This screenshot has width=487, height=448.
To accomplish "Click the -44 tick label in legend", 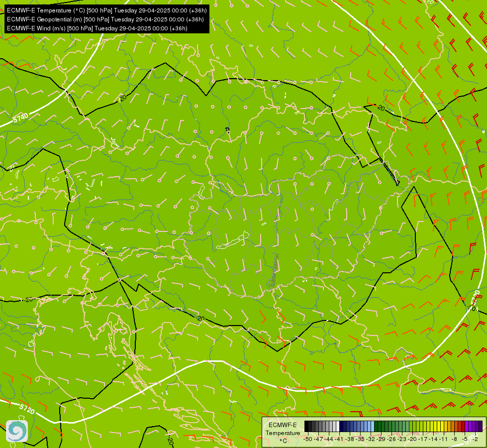I will coord(329,440).
